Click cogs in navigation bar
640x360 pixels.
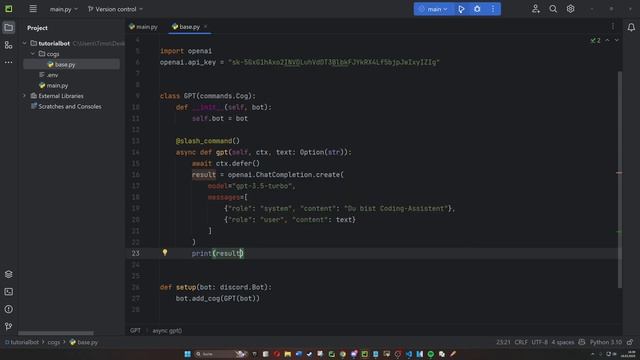pyautogui.click(x=53, y=342)
